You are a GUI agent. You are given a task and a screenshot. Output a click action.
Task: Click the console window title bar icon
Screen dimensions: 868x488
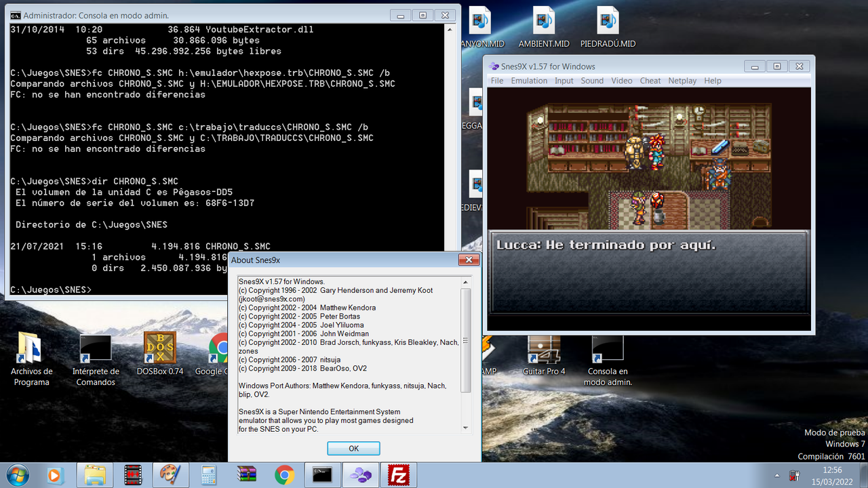16,15
